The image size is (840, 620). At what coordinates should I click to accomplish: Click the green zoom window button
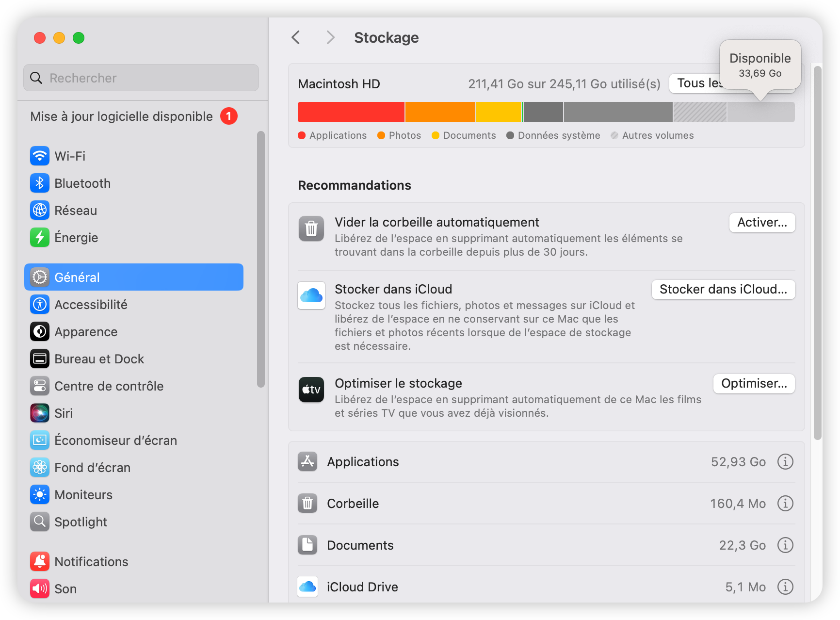point(79,38)
